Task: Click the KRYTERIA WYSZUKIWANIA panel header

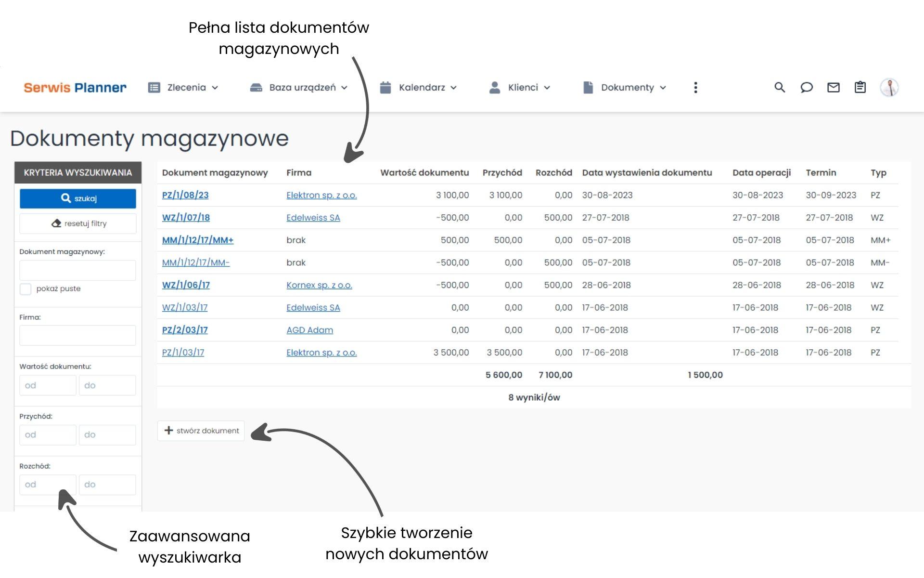Action: tap(78, 172)
